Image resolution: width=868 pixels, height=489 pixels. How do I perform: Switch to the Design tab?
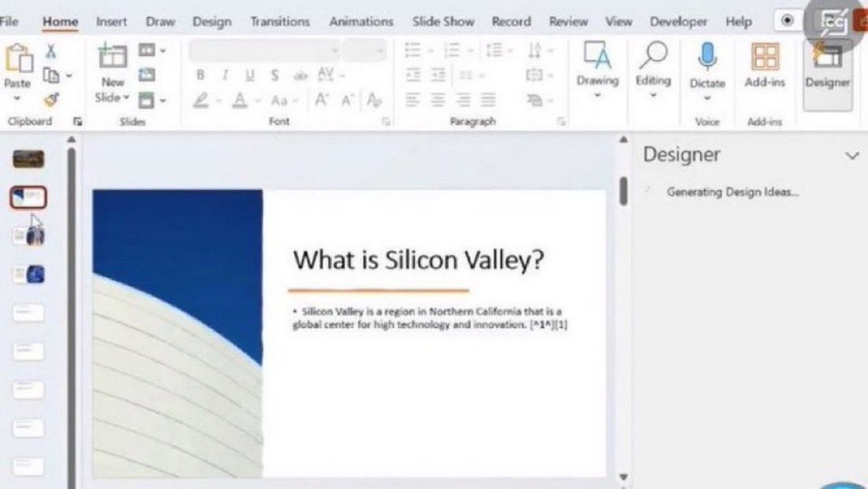point(212,21)
